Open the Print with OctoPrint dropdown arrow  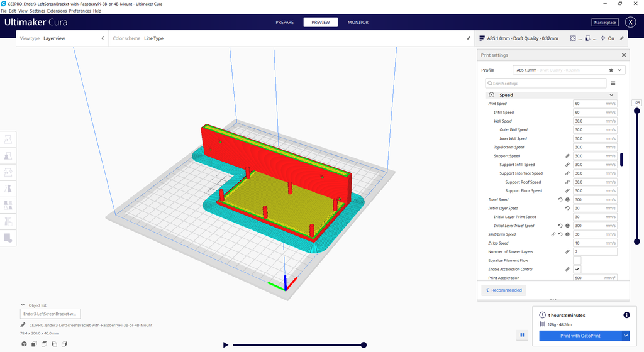(x=626, y=336)
